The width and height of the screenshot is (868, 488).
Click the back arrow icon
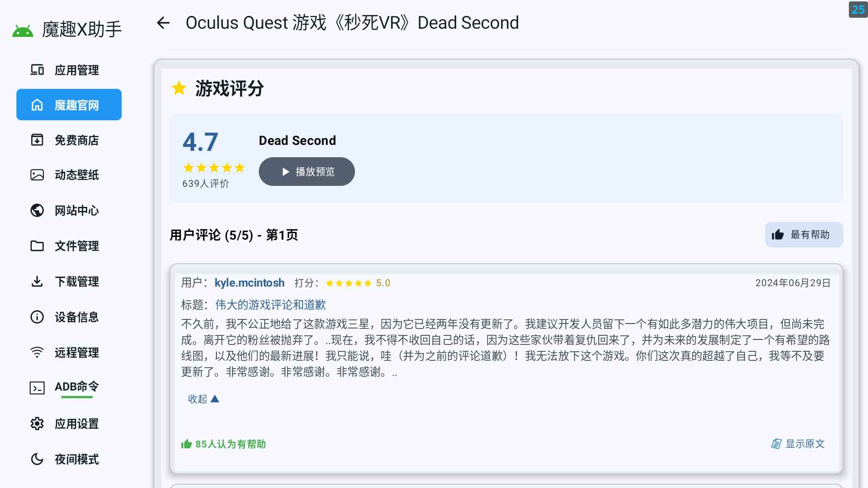(x=163, y=23)
